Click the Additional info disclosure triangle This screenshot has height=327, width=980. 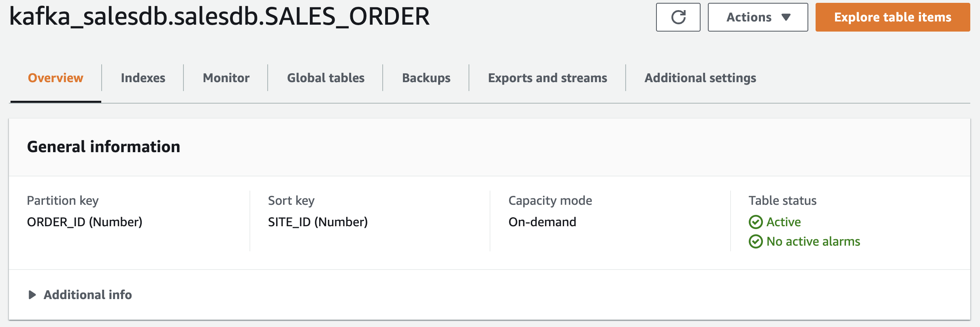pos(32,295)
